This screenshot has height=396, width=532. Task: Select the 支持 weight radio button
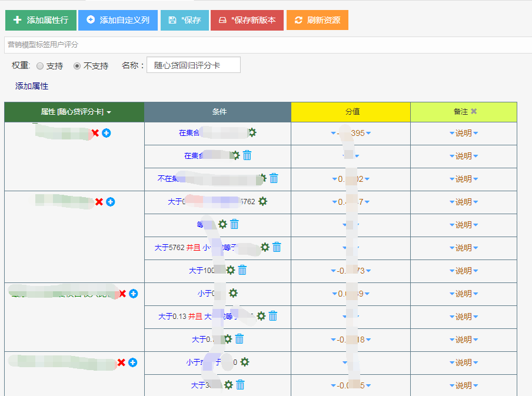click(40, 66)
